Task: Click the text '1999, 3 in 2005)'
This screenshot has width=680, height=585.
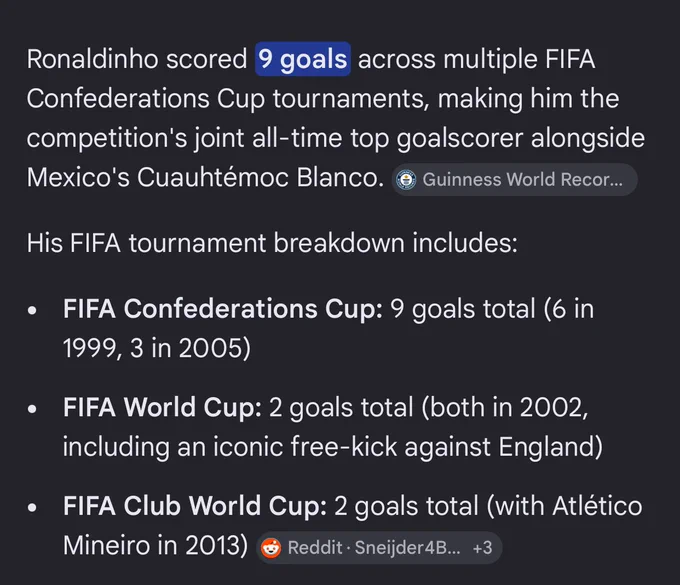Action: click(x=157, y=348)
